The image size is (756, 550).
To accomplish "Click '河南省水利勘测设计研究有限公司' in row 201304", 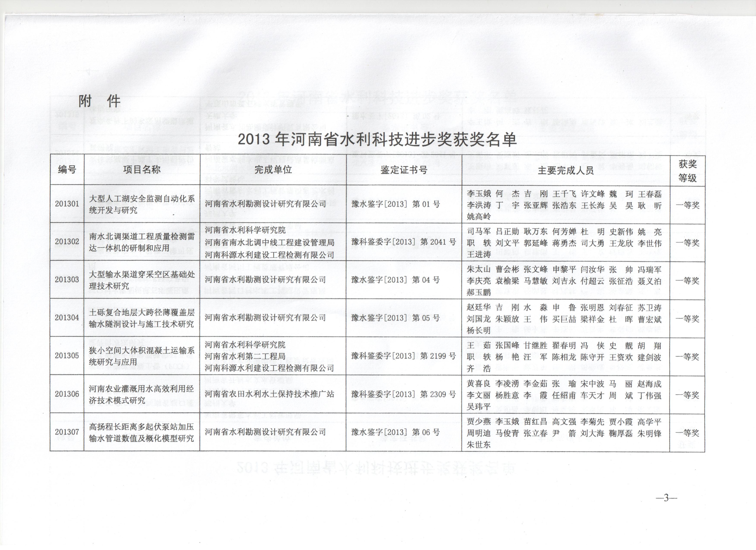I will pos(265,318).
